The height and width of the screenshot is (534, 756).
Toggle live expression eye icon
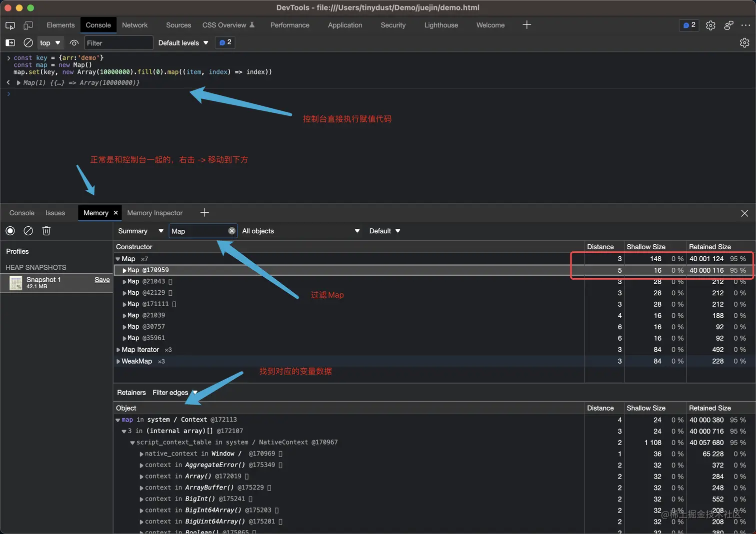74,43
